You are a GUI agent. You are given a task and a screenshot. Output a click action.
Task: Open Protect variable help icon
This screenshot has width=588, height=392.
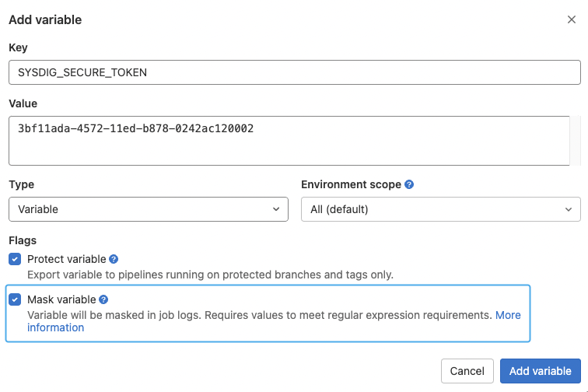click(114, 259)
